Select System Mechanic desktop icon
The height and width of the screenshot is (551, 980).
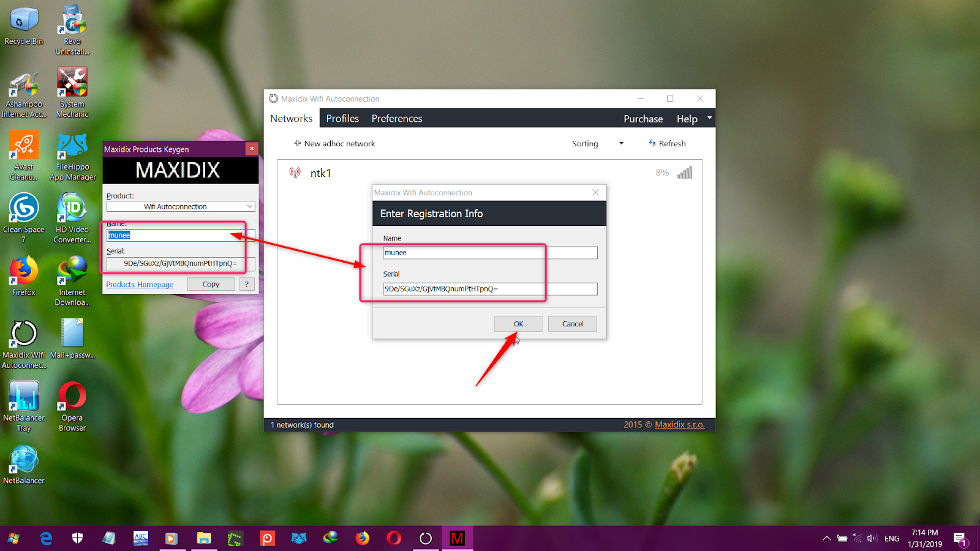click(72, 92)
